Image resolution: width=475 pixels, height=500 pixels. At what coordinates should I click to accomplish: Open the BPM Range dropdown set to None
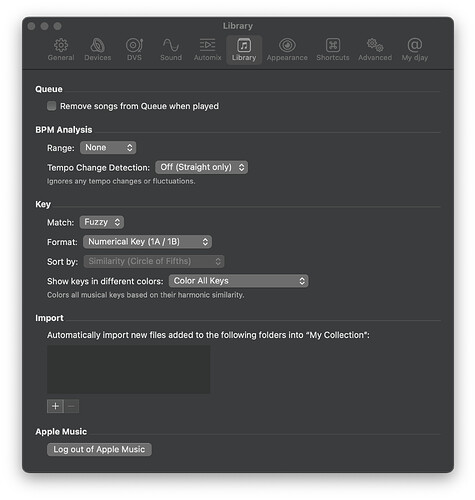pos(108,148)
